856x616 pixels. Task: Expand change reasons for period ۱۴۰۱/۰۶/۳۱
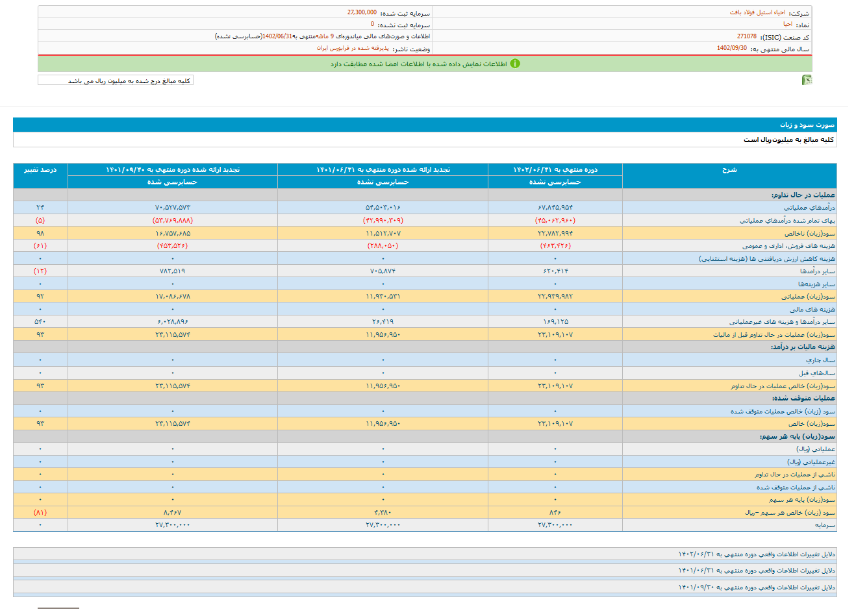pyautogui.click(x=757, y=571)
